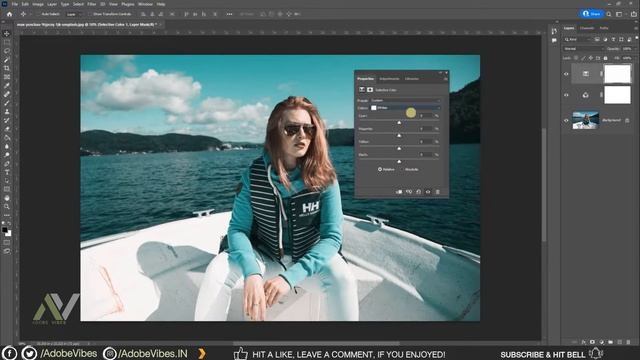Viewport: 640px width, 360px height.
Task: Open the Preset dropdown in Properties
Action: (405, 100)
